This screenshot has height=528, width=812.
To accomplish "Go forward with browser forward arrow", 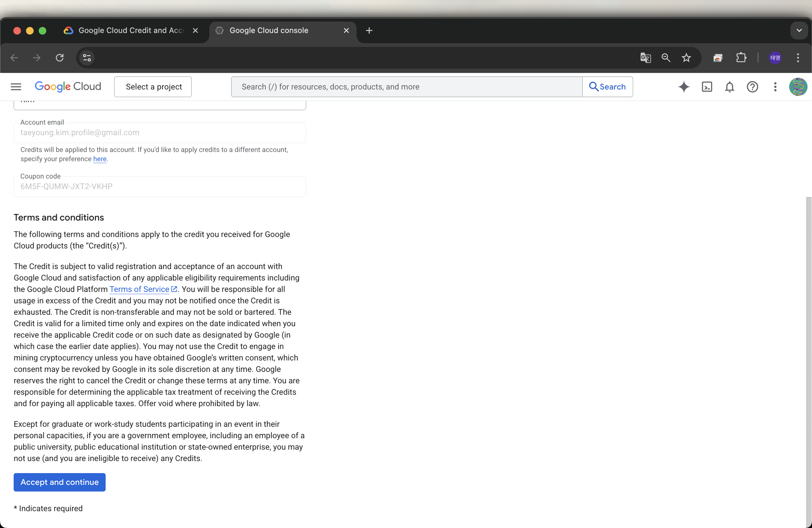I will coord(36,58).
